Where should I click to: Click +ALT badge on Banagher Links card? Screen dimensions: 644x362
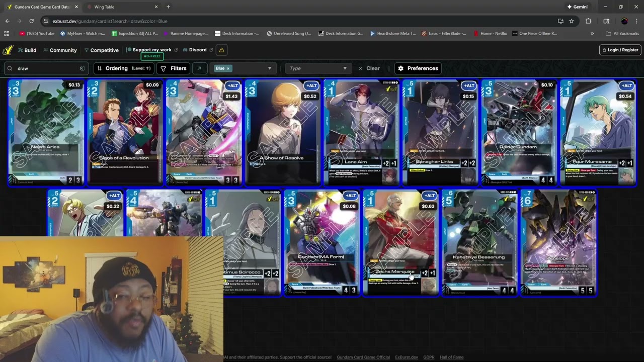[x=468, y=85]
